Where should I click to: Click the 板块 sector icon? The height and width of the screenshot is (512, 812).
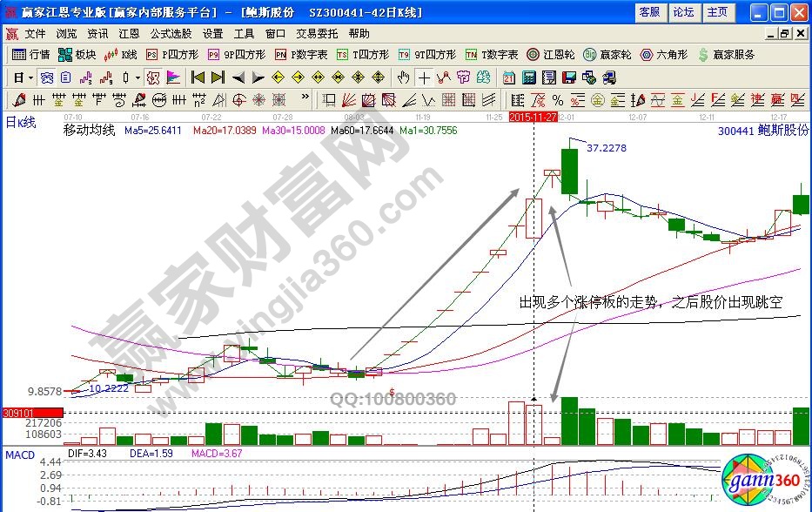[77, 55]
